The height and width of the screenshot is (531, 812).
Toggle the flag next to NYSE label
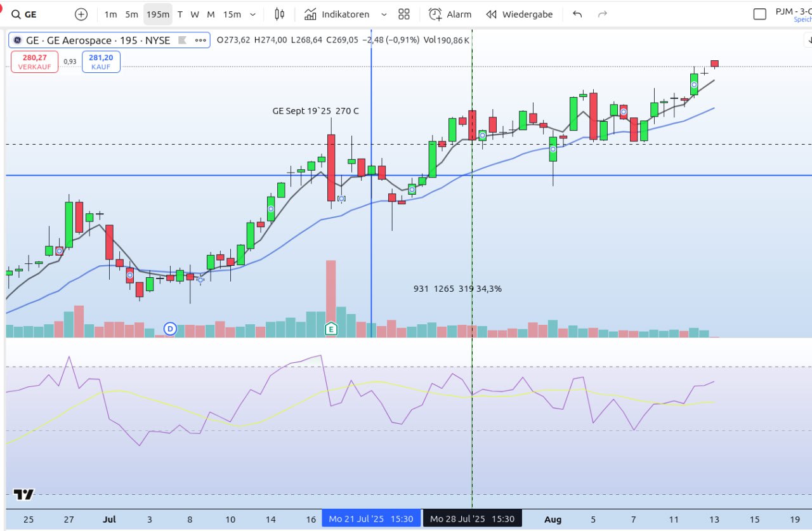coord(182,41)
